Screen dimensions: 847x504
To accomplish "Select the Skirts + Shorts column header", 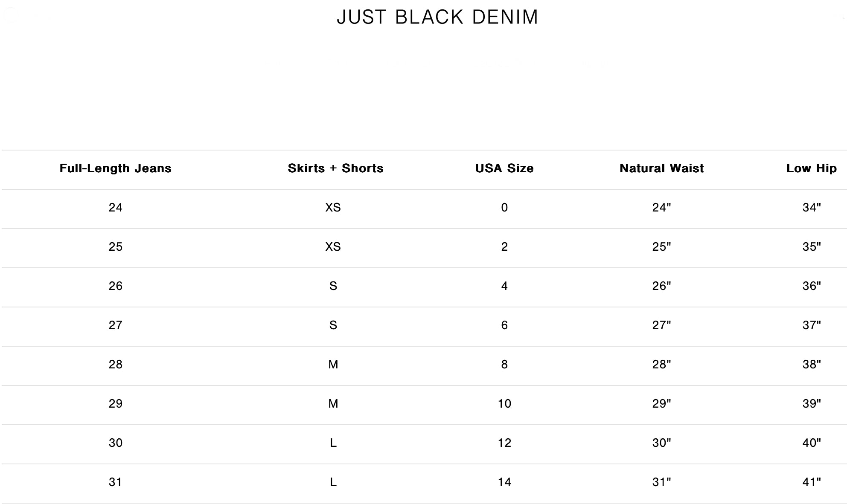I will pyautogui.click(x=335, y=168).
